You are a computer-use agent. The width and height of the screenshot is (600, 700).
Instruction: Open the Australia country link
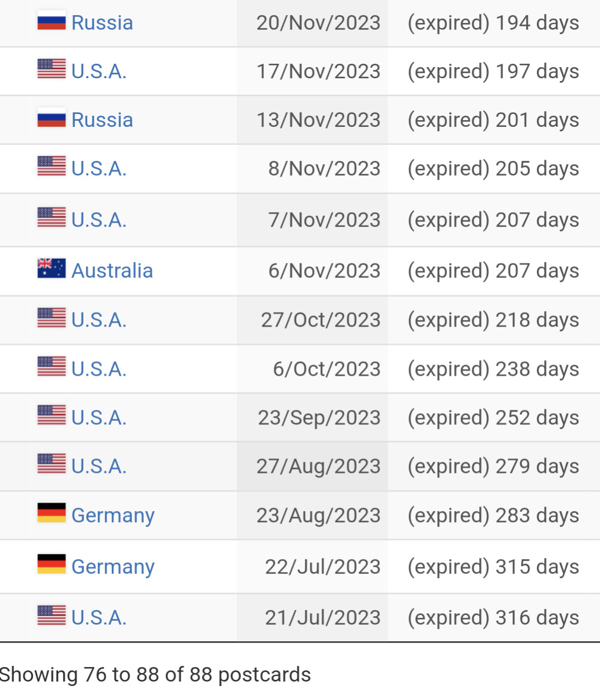point(112,271)
